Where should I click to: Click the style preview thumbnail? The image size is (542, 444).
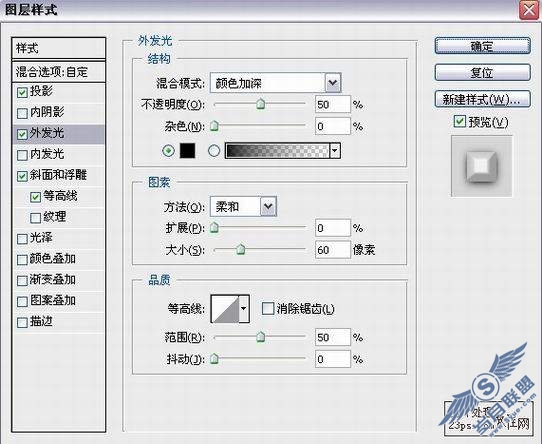tap(482, 166)
